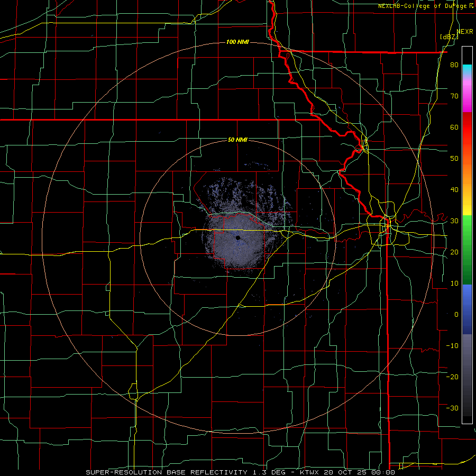Click the "20 OCT 25 00:00" timestamp
Screen dimensions: 476x476
coord(360,472)
